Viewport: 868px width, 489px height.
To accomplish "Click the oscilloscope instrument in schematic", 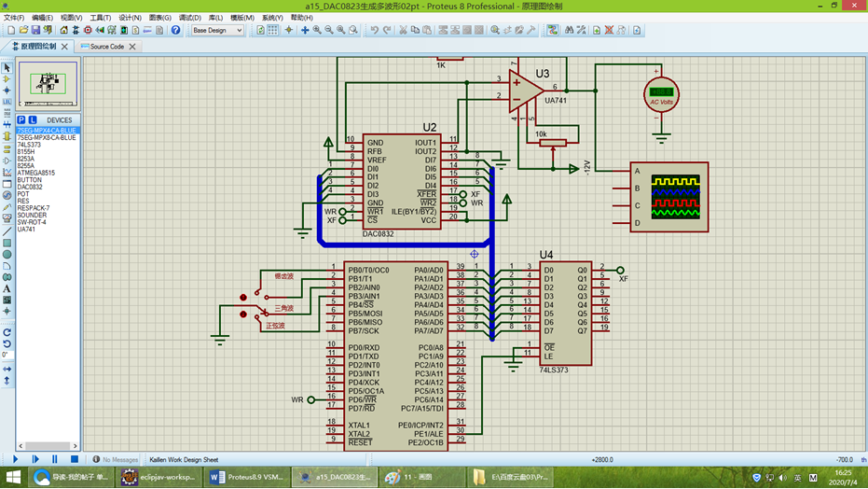I will coord(668,197).
